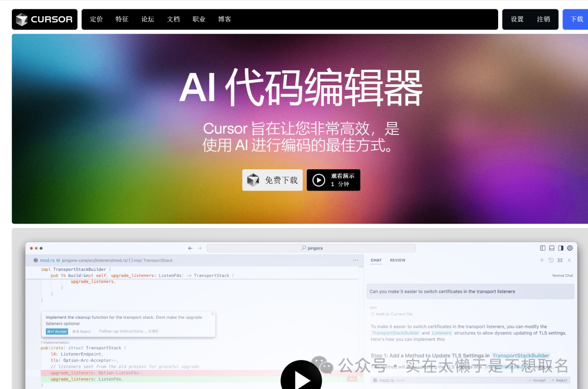Click the mod.rs Current file context item
The height and width of the screenshot is (389, 588).
(x=392, y=314)
